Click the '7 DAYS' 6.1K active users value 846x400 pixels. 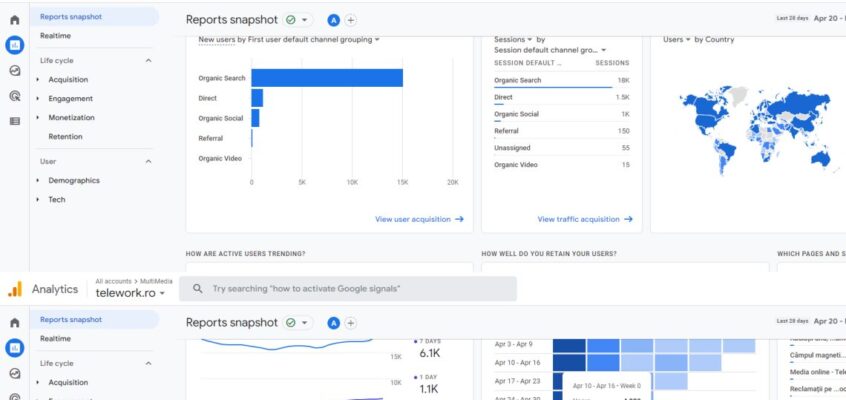point(429,354)
